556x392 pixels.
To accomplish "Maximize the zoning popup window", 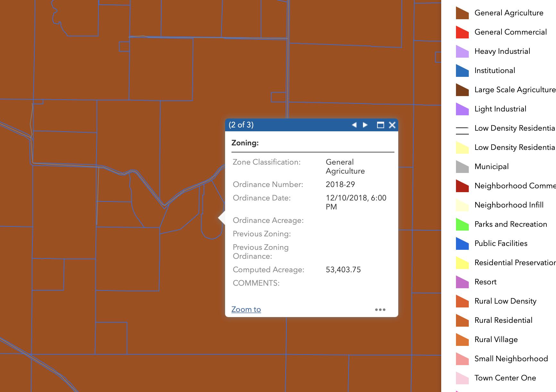I will [380, 125].
